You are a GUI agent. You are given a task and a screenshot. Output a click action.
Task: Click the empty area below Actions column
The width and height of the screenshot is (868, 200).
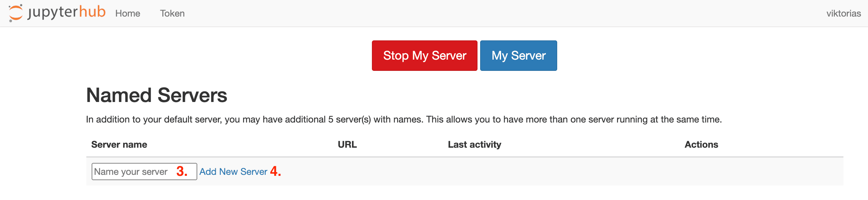(701, 172)
